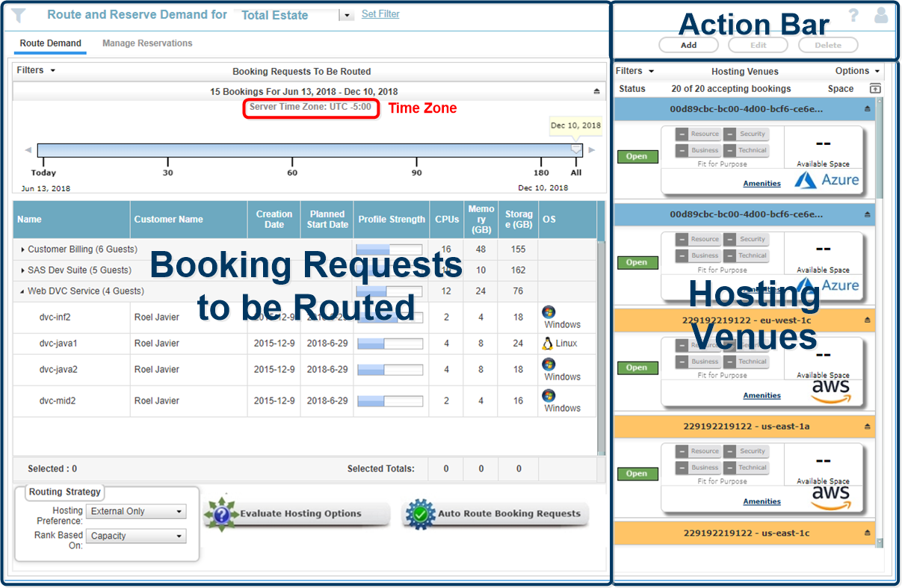The width and height of the screenshot is (902, 588).
Task: Click the Set Filter link
Action: [x=380, y=13]
